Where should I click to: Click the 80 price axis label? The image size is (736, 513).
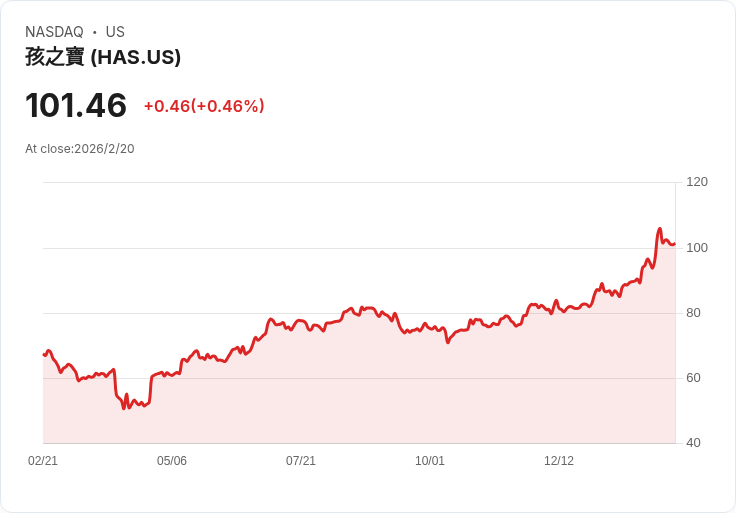click(693, 313)
